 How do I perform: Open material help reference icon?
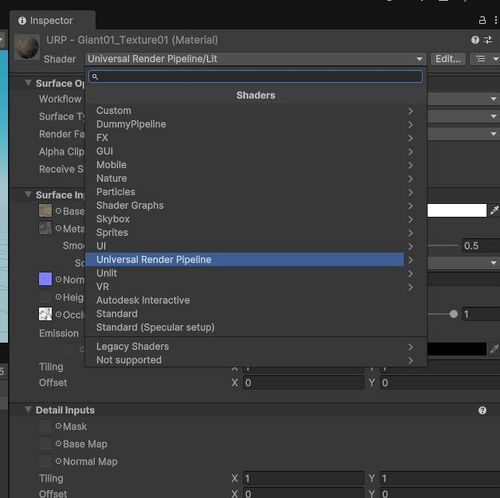click(475, 40)
